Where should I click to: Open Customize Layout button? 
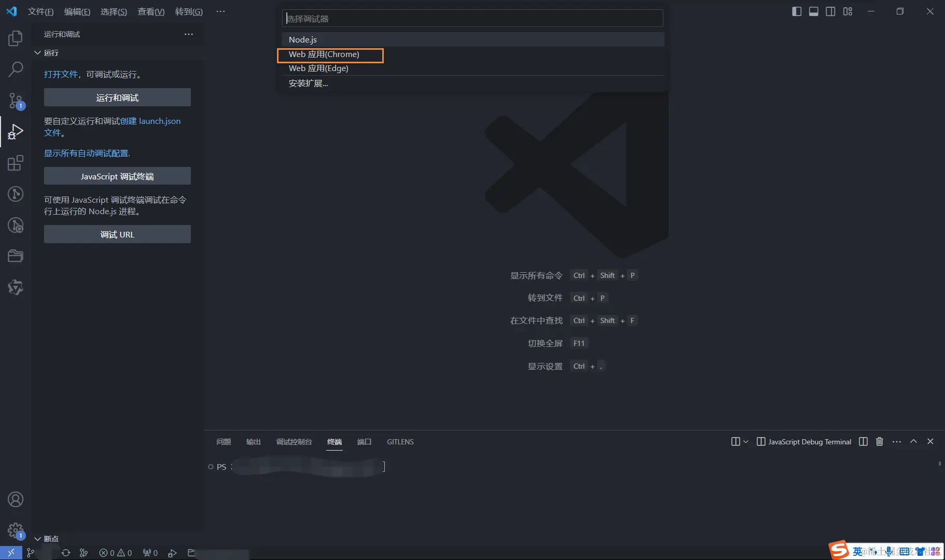click(x=847, y=11)
